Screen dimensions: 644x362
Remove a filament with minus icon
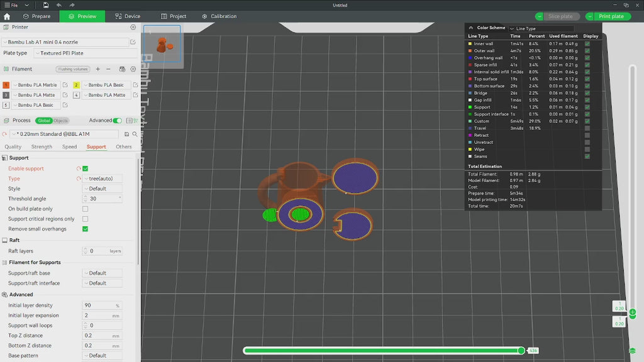click(x=108, y=69)
